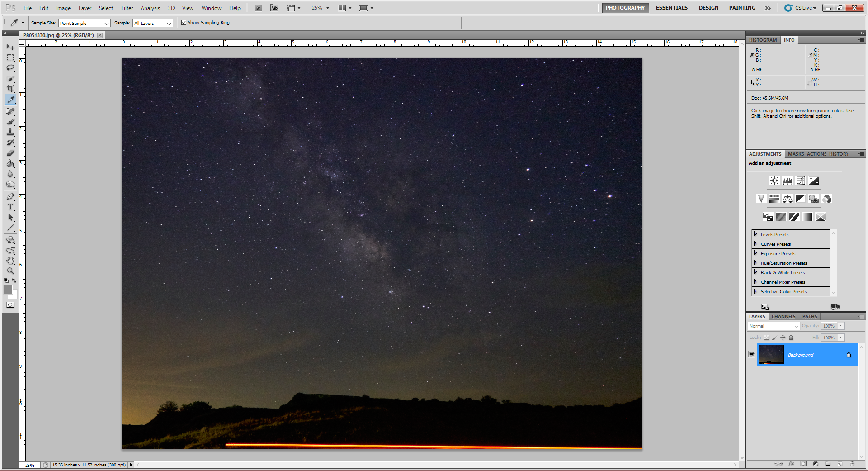Select the Move tool

point(10,47)
